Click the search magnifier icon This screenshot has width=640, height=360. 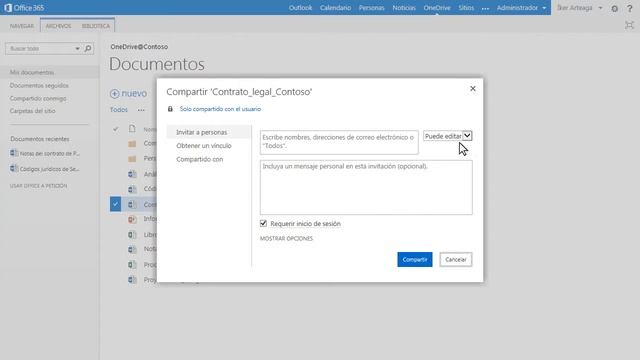coord(88,49)
